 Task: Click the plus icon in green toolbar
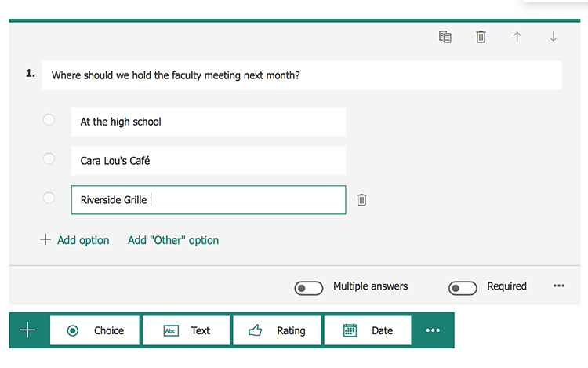click(27, 330)
